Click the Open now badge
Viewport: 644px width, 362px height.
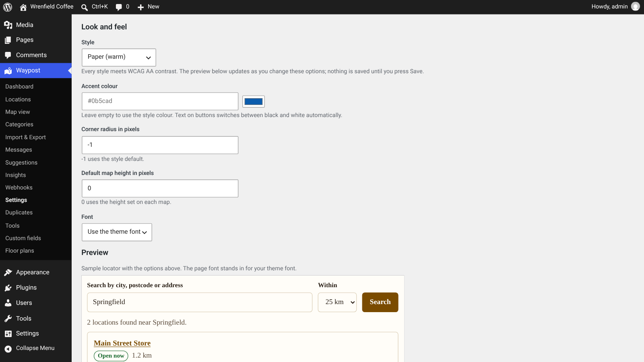point(111,356)
